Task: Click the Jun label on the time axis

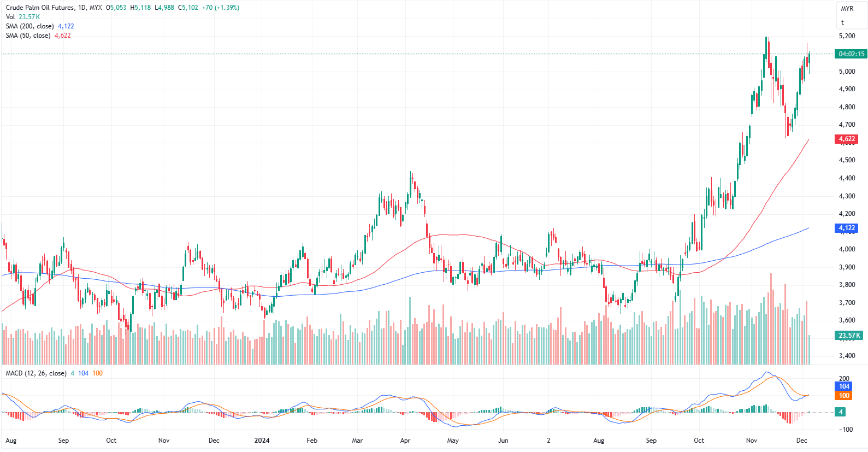Action: (x=503, y=441)
